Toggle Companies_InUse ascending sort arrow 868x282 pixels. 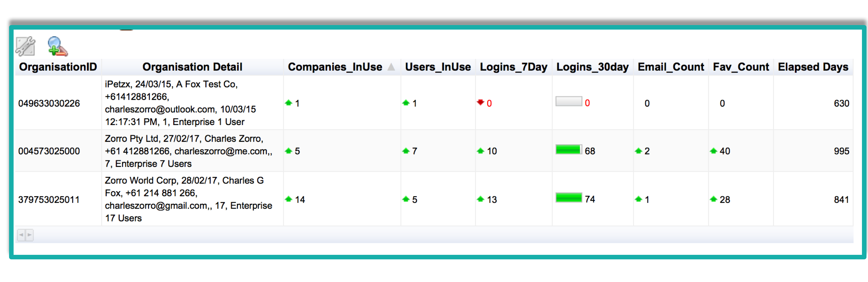pos(391,67)
